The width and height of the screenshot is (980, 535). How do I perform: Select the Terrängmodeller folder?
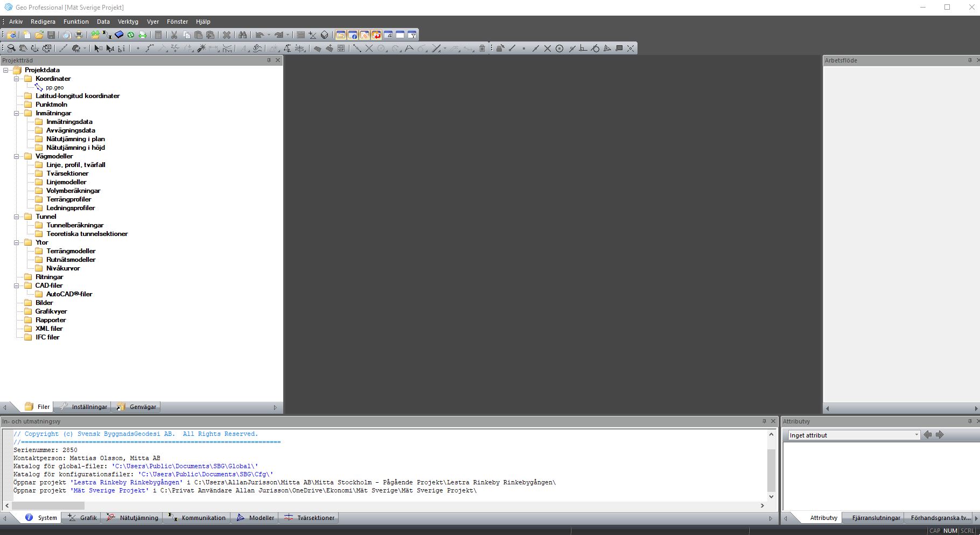point(71,251)
